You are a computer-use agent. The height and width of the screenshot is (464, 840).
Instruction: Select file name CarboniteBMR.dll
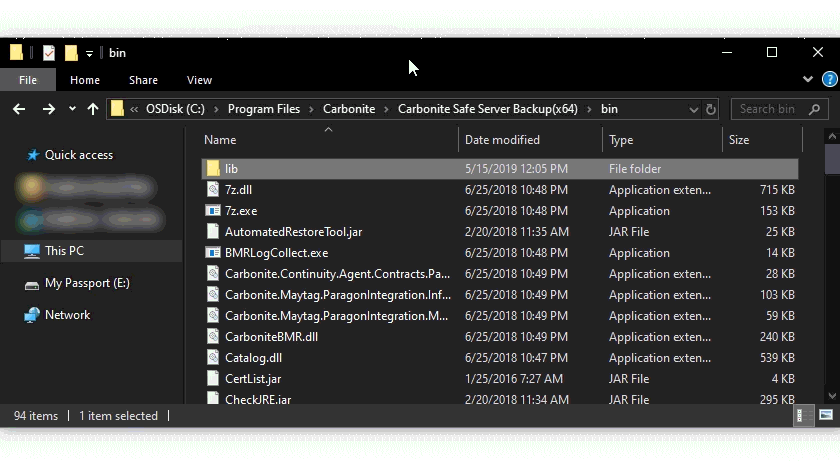[x=272, y=336]
